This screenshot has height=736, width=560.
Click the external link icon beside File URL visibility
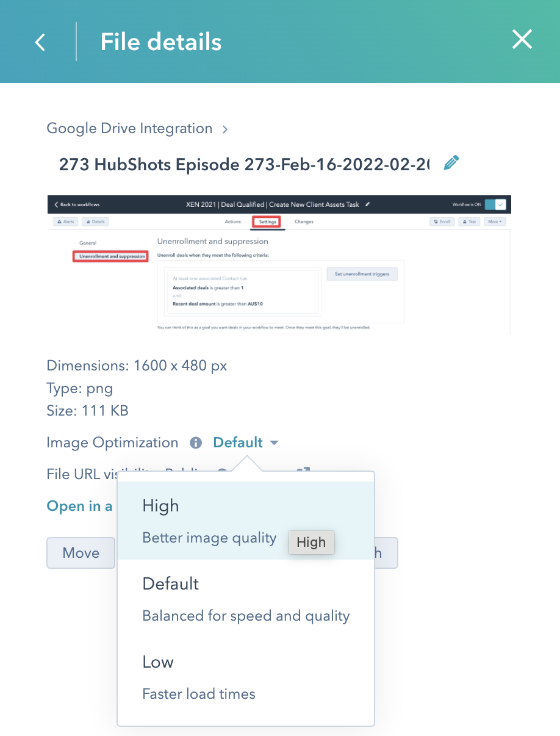[304, 470]
